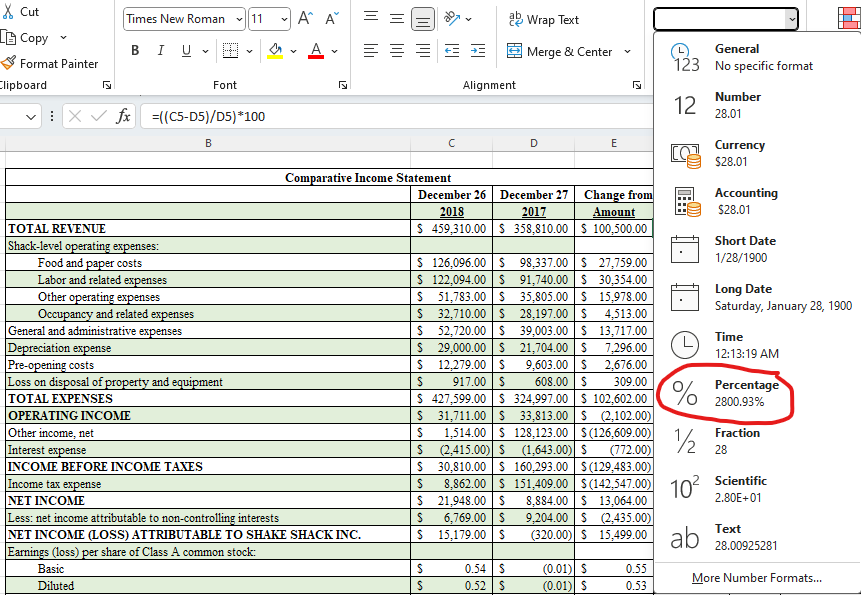861x595 pixels.
Task: Open the Times New Roman font dropdown
Action: pos(239,19)
